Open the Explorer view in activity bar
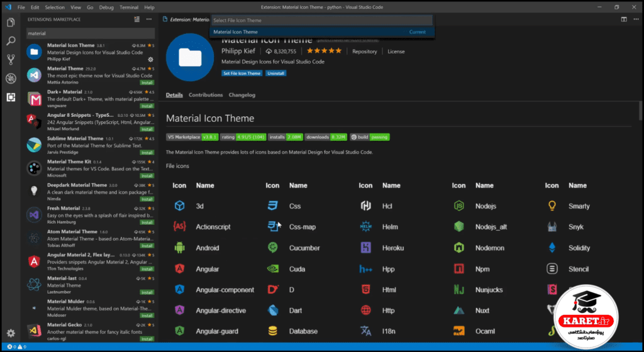 [x=11, y=22]
